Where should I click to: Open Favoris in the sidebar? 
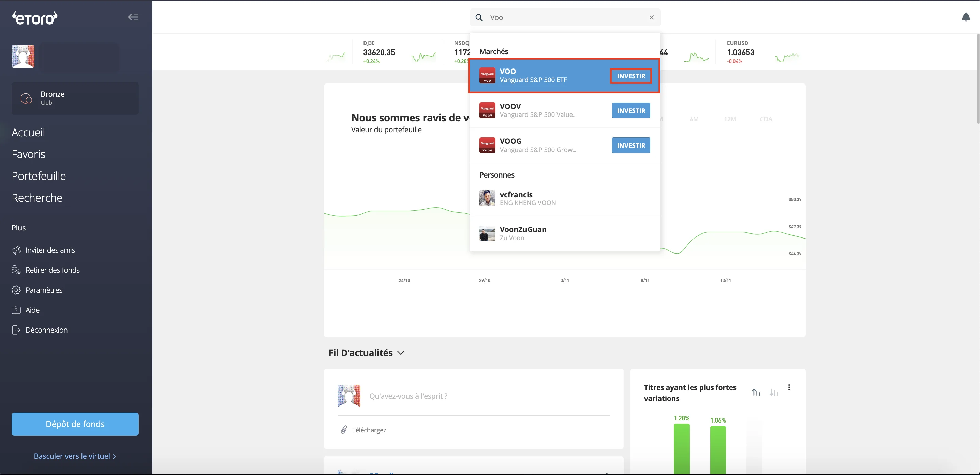[28, 154]
